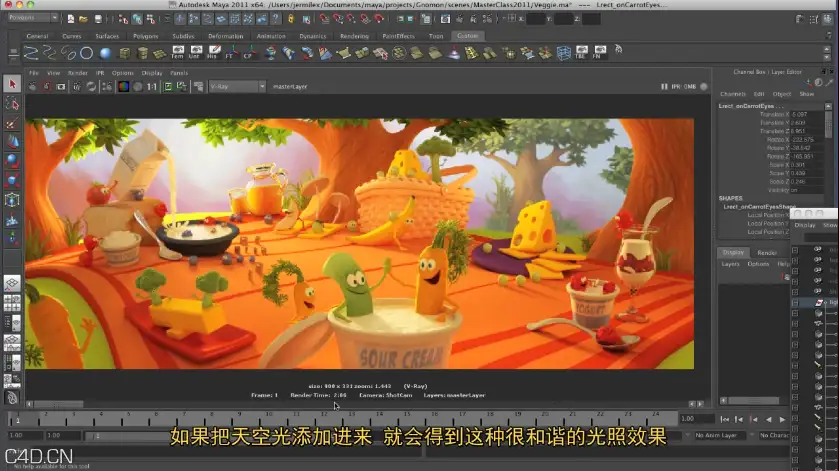Pause the IPR render
Viewport: 839px width, 471px height.
pos(664,86)
